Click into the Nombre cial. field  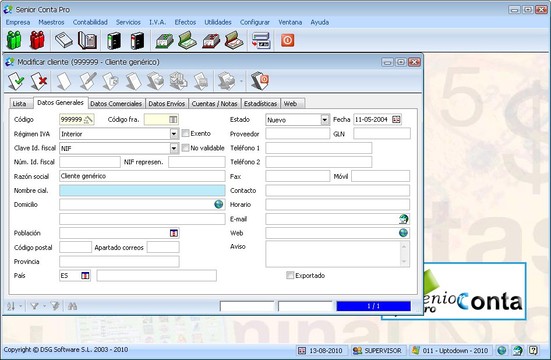[142, 191]
